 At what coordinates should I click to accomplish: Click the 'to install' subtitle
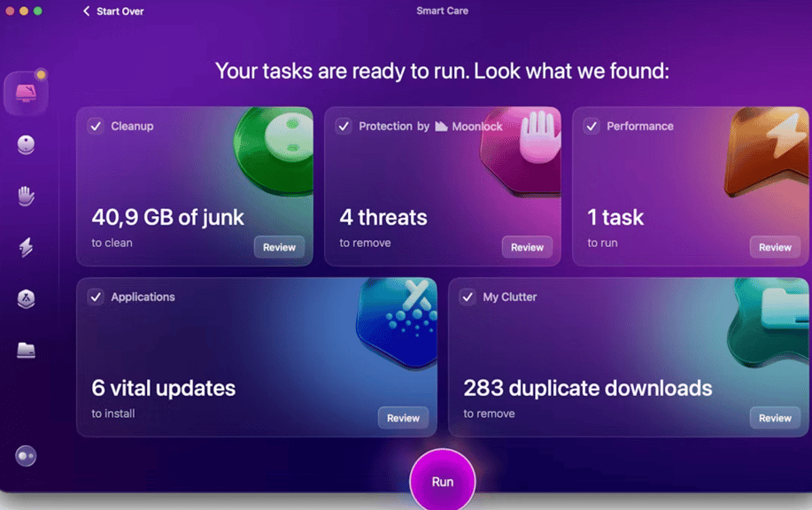point(112,413)
